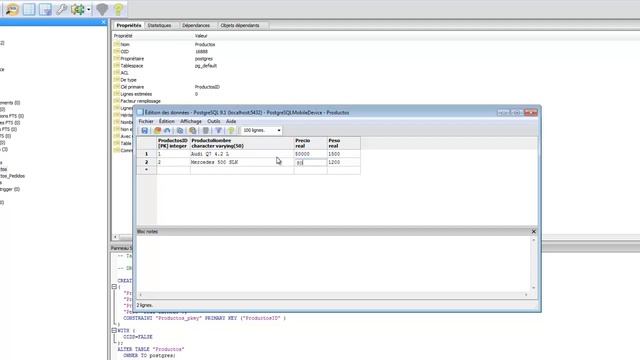640x360 pixels.
Task: Click the Bloc notes horizontal scrollbar
Action: pyautogui.click(x=333, y=294)
